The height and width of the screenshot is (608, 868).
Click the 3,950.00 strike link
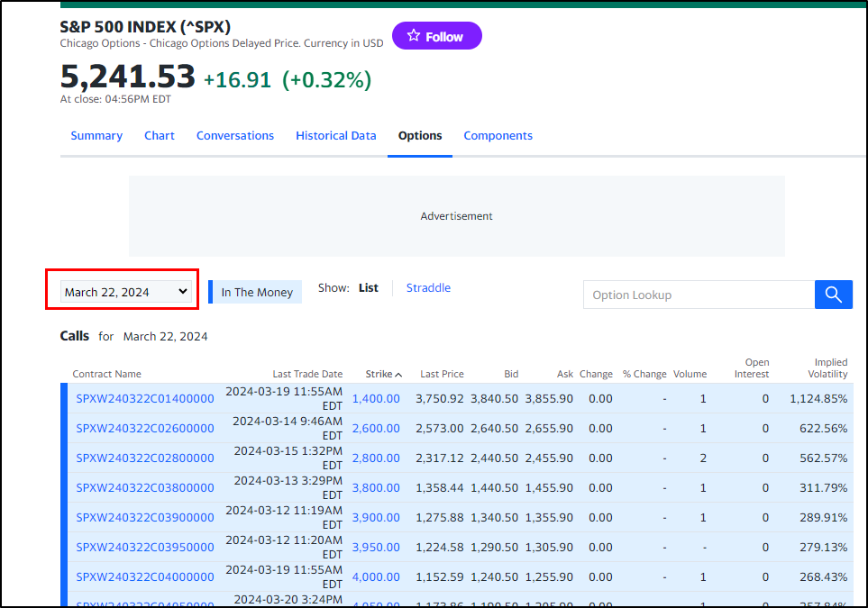click(x=376, y=547)
